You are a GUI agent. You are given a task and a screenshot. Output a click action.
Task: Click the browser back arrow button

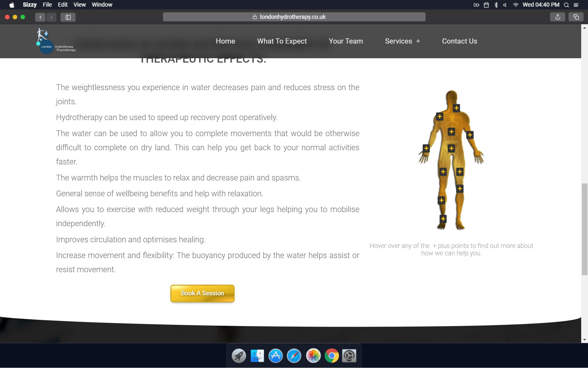(x=40, y=17)
